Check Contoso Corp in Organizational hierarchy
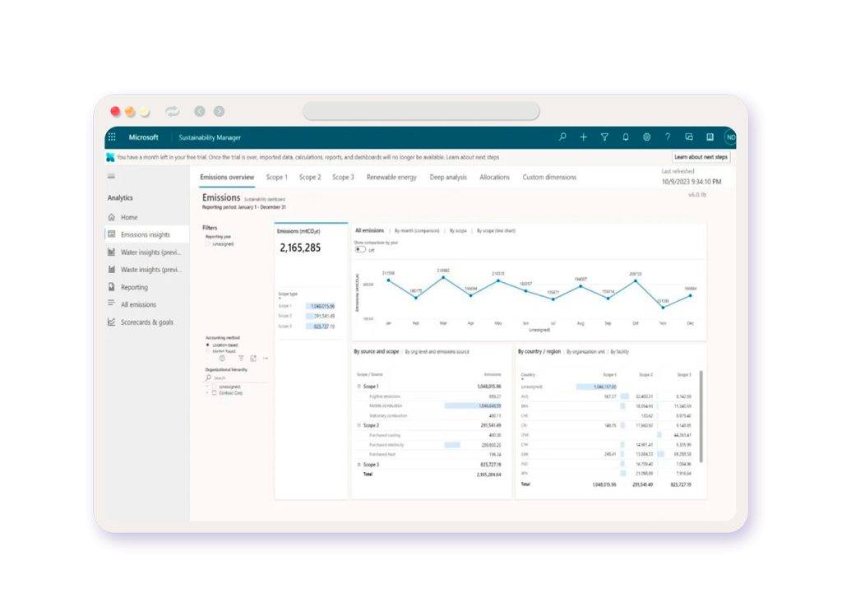The height and width of the screenshot is (616, 842). tap(215, 393)
